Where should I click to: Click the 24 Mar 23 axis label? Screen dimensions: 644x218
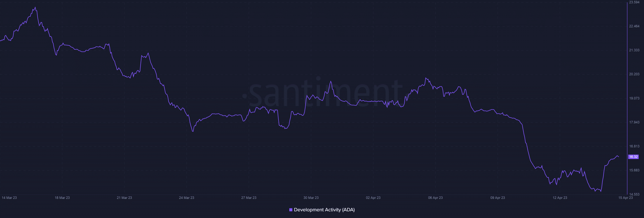point(186,198)
